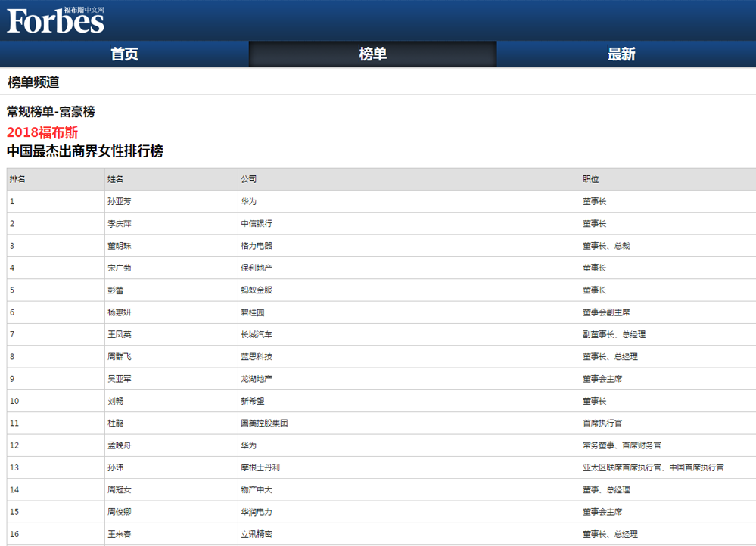Click the Forbes 福布斯中文网 logo
The height and width of the screenshot is (546, 756).
point(53,19)
